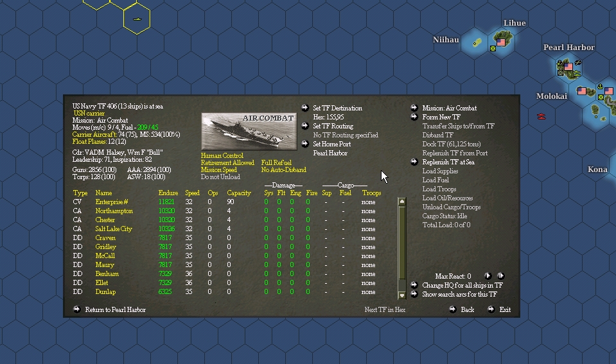Click the Disband TF option
Screen dimensions: 616x364
coord(437,135)
